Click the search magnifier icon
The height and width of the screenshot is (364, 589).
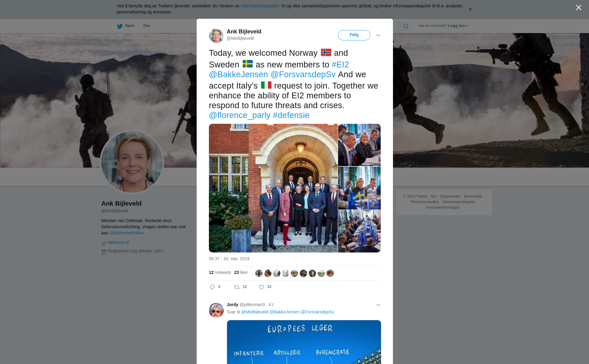coord(406,26)
